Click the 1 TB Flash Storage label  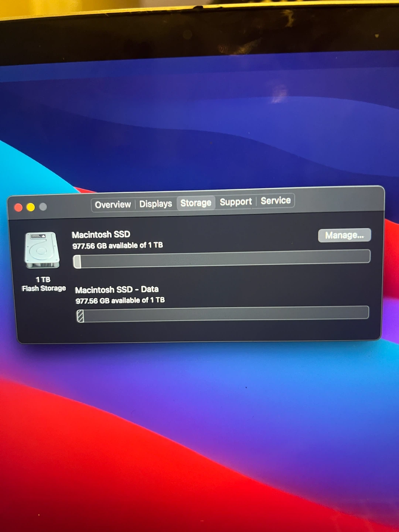[x=44, y=284]
